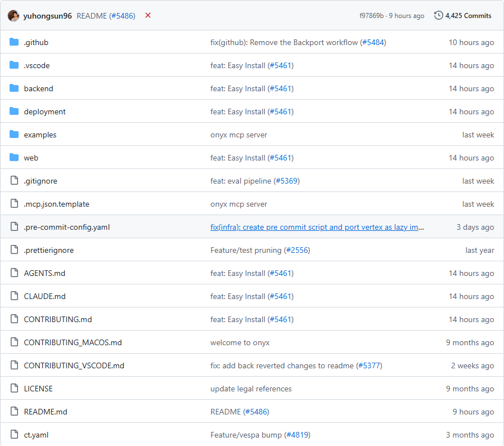Click the .github folder icon
The image size is (504, 446).
(14, 42)
